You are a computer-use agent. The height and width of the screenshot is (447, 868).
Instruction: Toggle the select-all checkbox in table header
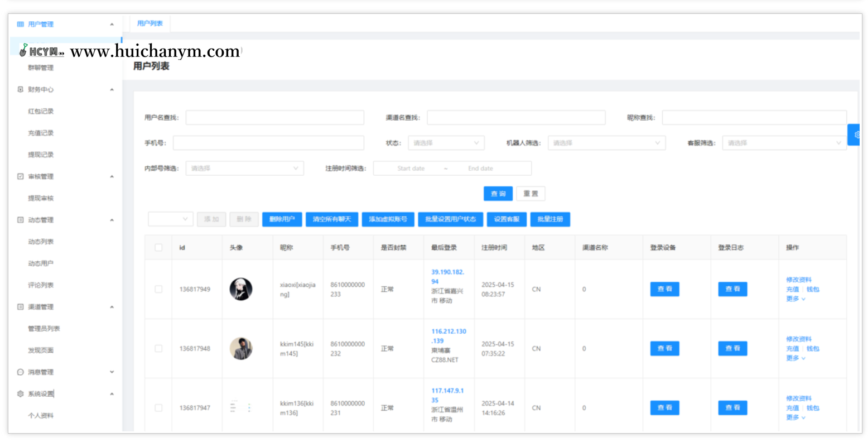pos(158,247)
